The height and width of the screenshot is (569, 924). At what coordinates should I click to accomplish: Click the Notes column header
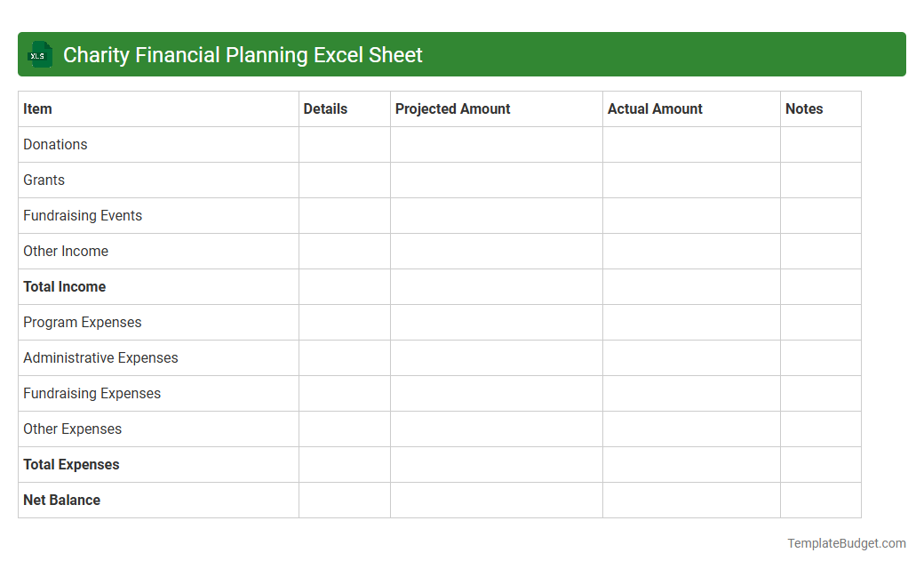(x=804, y=108)
